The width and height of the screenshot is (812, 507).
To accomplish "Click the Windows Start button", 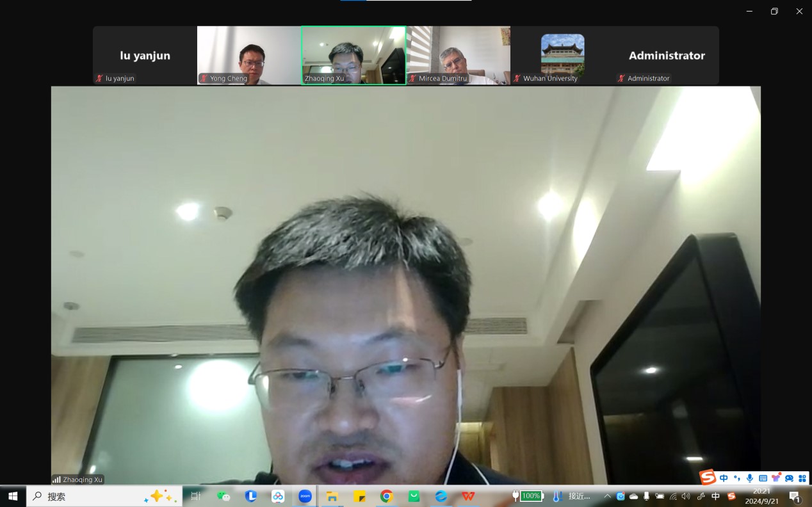I will pos(13,496).
